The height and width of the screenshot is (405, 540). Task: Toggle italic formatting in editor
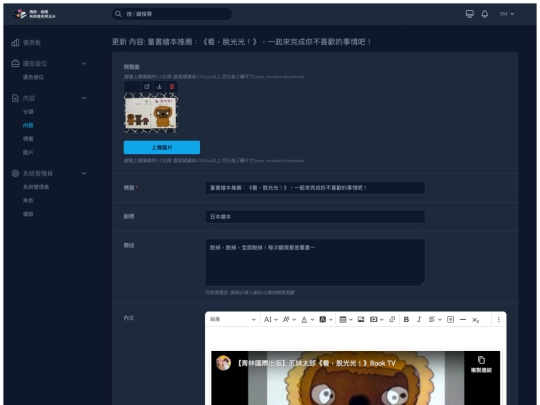(x=419, y=320)
